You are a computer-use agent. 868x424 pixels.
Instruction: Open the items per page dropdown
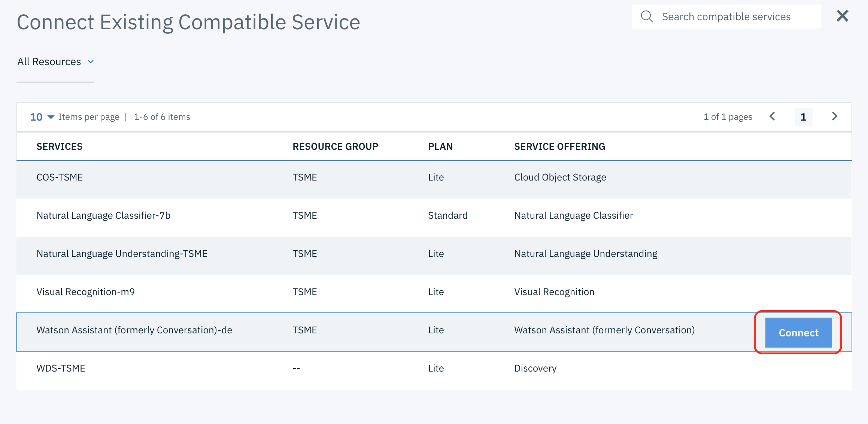coord(42,117)
